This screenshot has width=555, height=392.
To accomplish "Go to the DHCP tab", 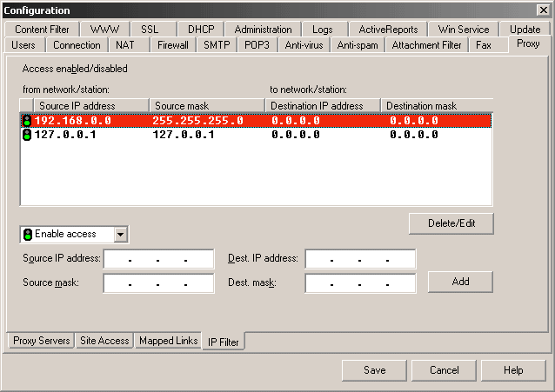I will 201,30.
